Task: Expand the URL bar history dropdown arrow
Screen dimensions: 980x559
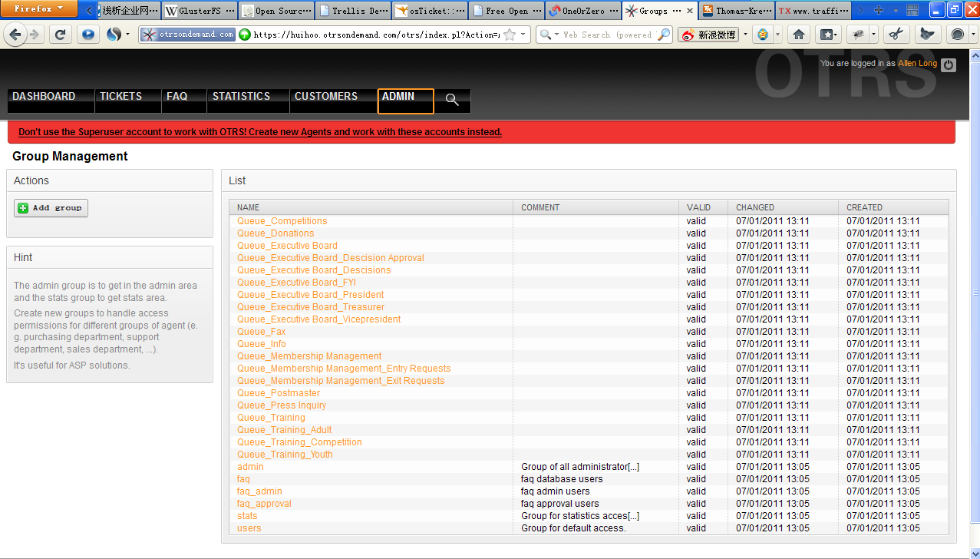Action: [x=523, y=35]
